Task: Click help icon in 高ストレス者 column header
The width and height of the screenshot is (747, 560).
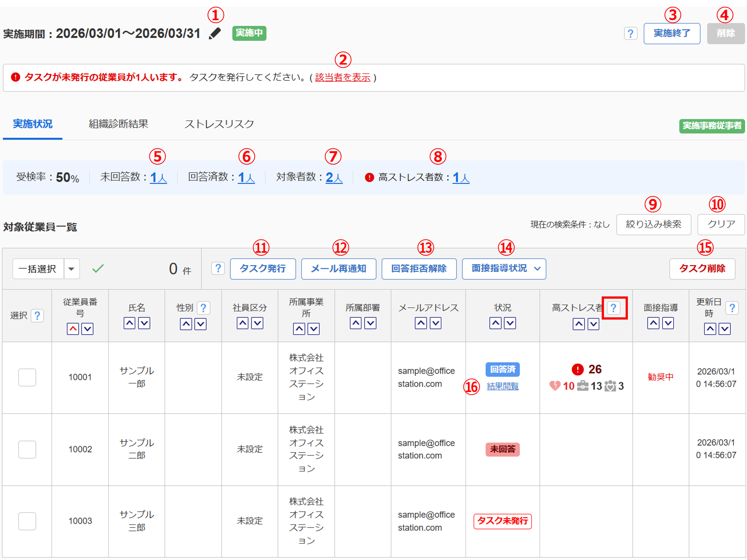Action: tap(614, 308)
